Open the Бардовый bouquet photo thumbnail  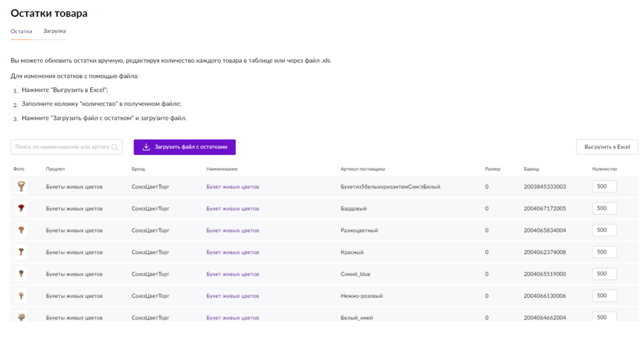21,208
